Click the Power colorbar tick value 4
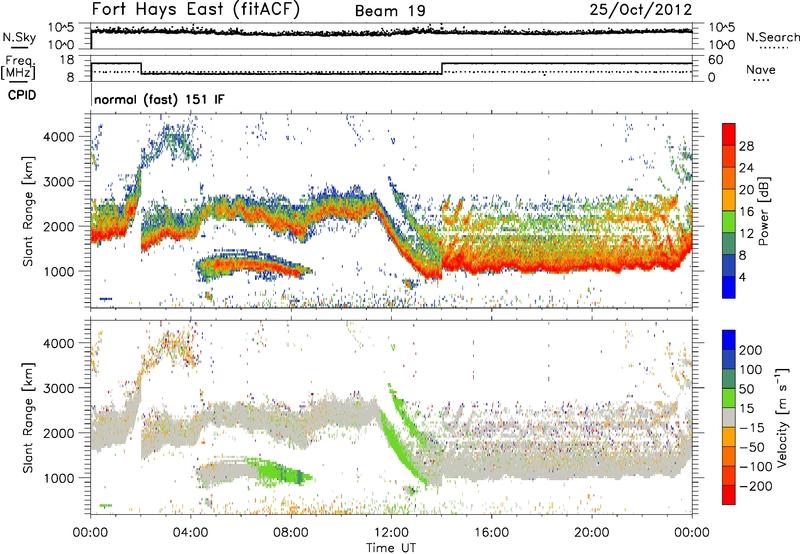Screen dimensions: 800x554 (742, 277)
